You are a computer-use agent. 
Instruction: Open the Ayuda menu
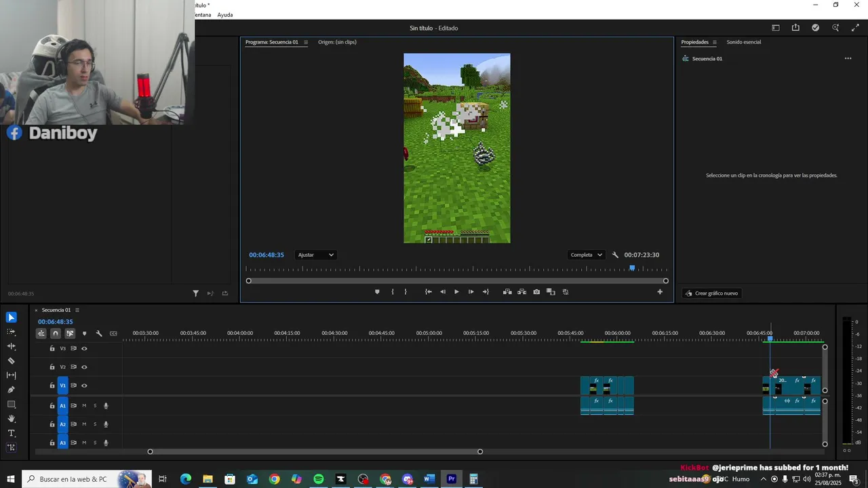[x=225, y=15]
